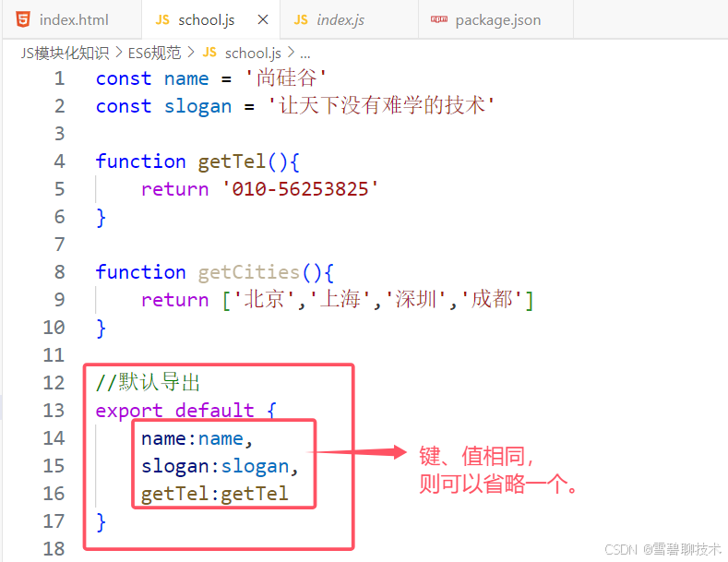Click line number 1 in the gutter
The height and width of the screenshot is (562, 728).
pos(59,78)
